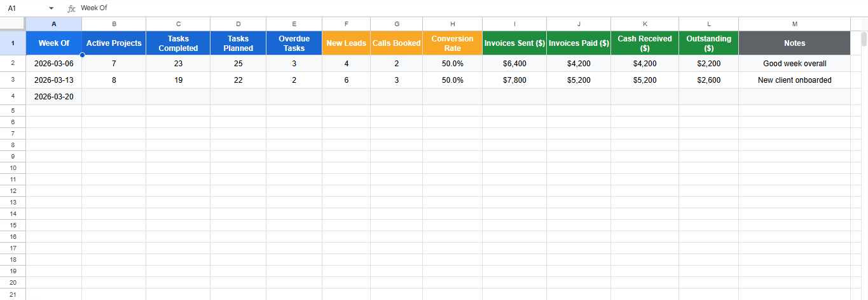Click the vertical scrollbar thumb
868x300 pixels.
coord(864,39)
